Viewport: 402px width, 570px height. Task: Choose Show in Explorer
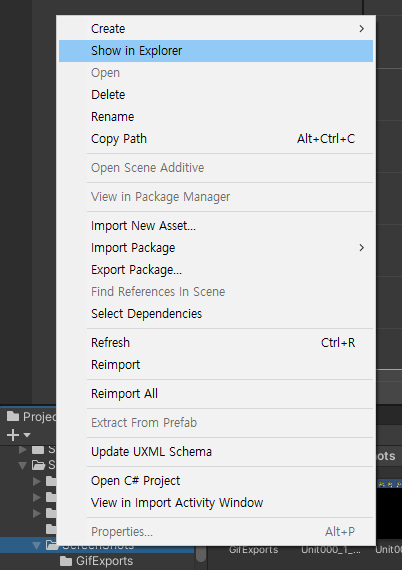point(216,51)
